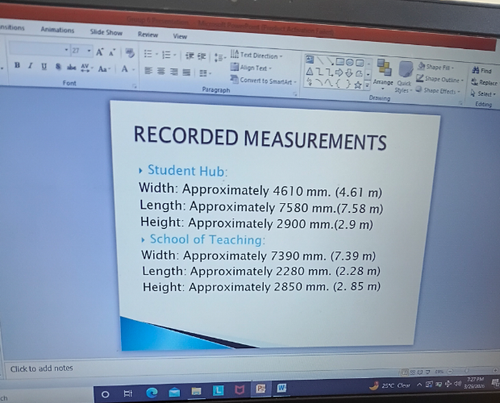Select the Rounded Rectangle shape

click(x=359, y=63)
